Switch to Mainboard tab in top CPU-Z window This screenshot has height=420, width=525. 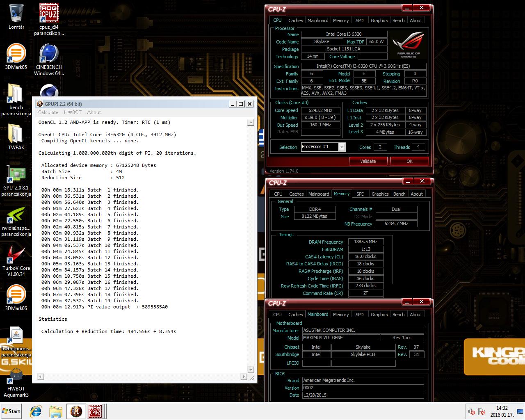click(318, 21)
